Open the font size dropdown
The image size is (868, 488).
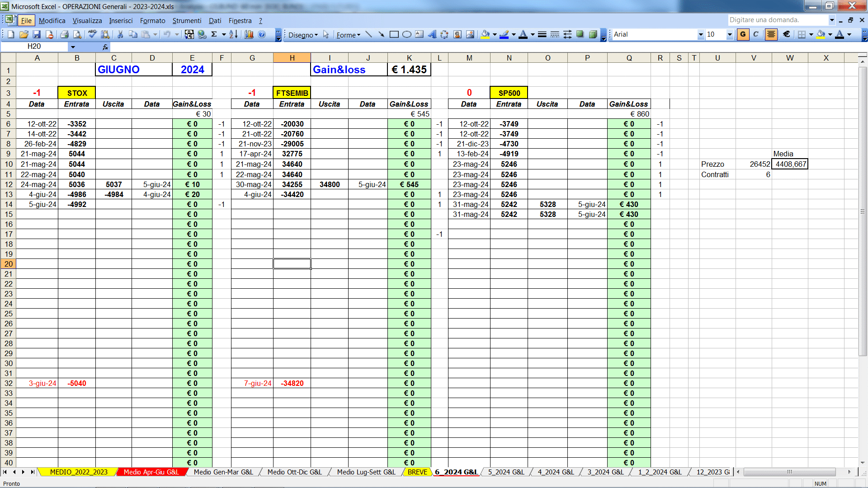coord(730,34)
